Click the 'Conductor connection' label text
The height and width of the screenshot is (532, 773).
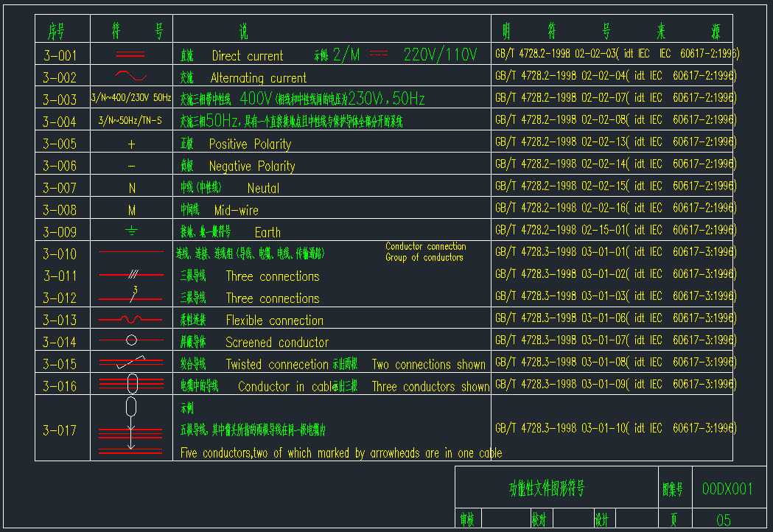pyautogui.click(x=426, y=247)
